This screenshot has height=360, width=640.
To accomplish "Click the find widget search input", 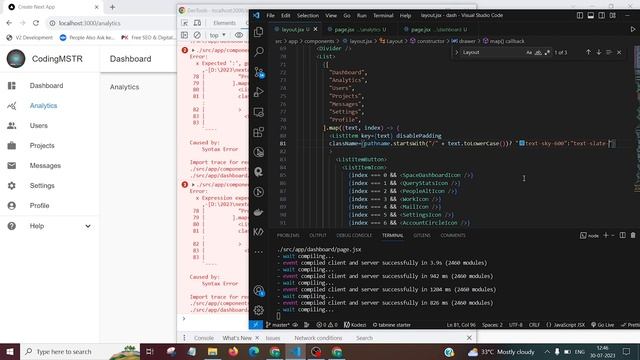I will [492, 52].
